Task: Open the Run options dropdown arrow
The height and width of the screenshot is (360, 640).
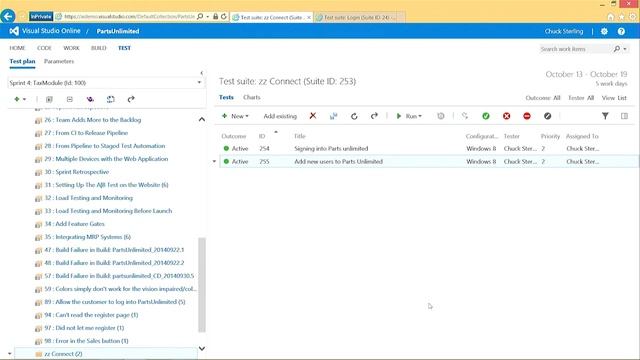Action: pos(420,116)
